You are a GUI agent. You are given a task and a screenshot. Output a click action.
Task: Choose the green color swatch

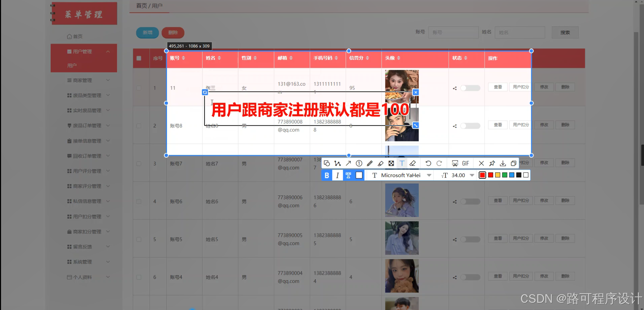click(x=505, y=175)
